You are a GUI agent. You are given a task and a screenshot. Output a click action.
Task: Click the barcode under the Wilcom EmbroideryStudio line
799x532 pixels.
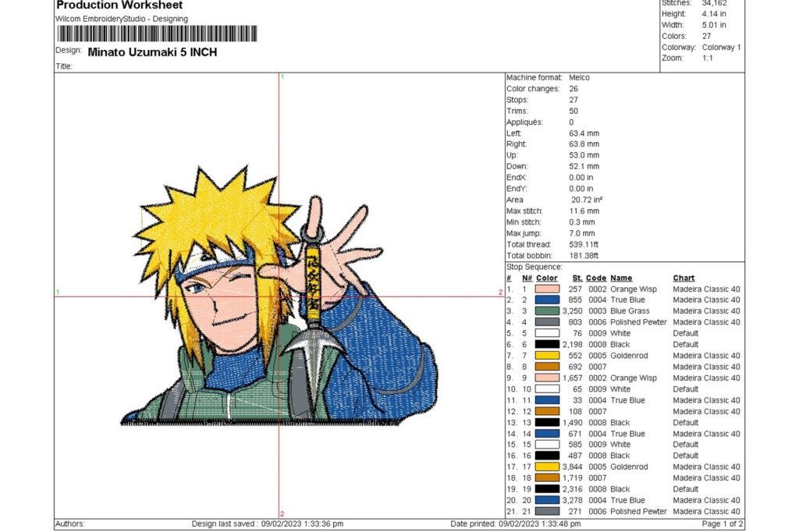tap(157, 34)
